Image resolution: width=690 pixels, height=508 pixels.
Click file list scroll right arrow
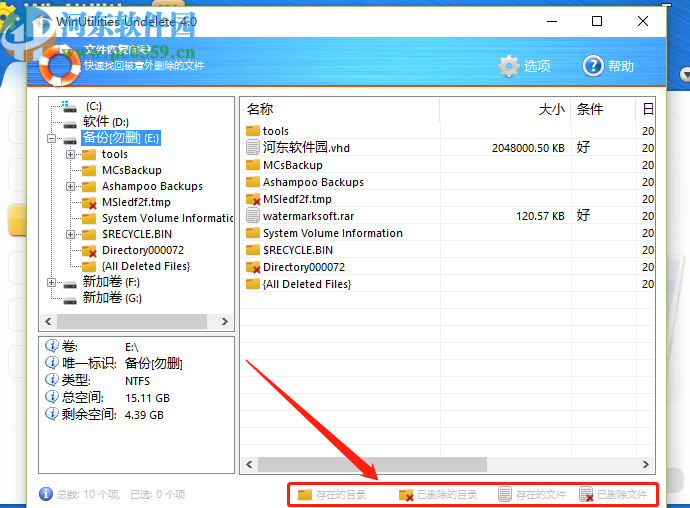click(x=646, y=464)
